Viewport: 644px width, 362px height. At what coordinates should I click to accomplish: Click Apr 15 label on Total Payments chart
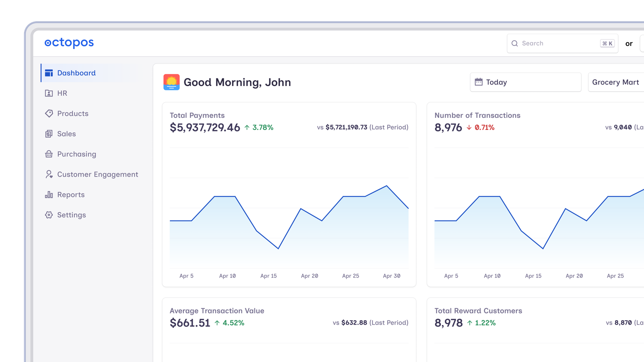268,276
